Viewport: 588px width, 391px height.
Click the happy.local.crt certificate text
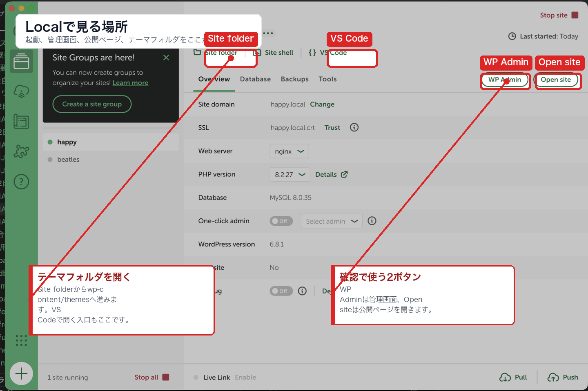[293, 128]
